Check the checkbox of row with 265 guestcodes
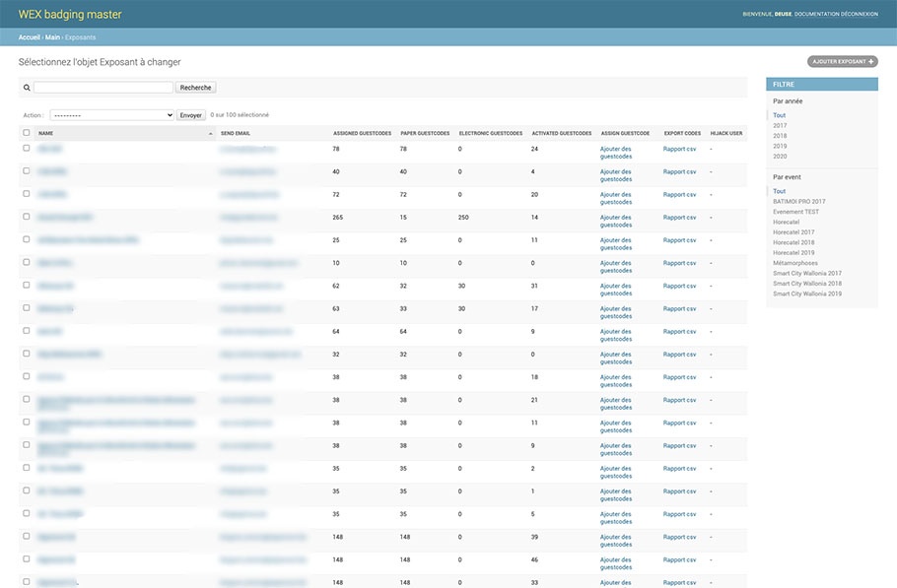The height and width of the screenshot is (588, 897). tap(27, 217)
